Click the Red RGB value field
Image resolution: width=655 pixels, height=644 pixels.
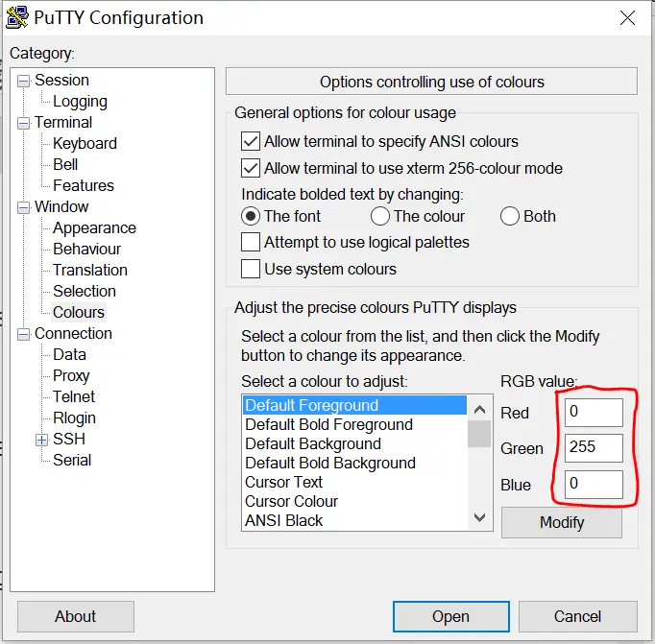[x=594, y=413]
